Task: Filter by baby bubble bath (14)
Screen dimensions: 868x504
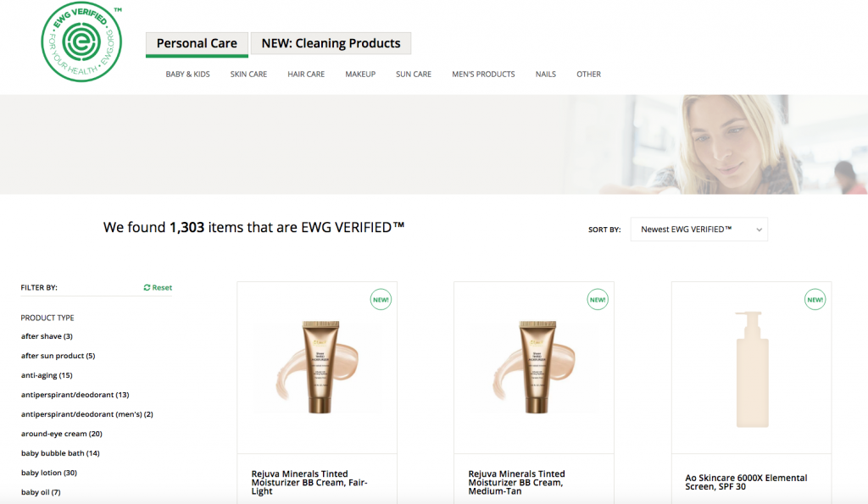Action: pos(60,453)
